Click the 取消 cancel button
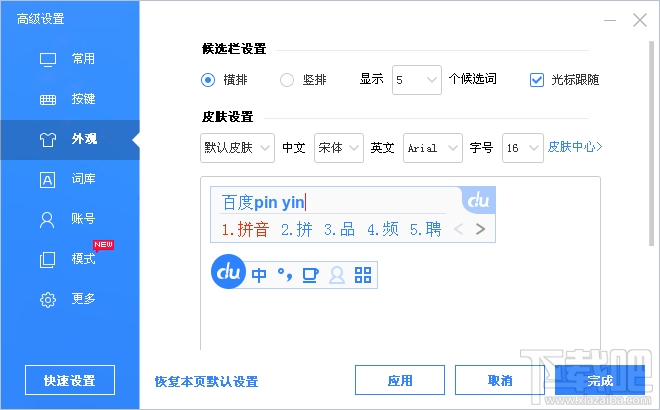The height and width of the screenshot is (410, 660). point(500,380)
